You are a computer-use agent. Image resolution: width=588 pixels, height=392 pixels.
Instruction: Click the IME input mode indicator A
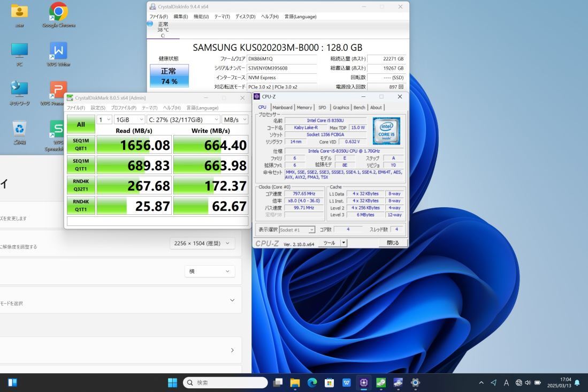(506, 382)
